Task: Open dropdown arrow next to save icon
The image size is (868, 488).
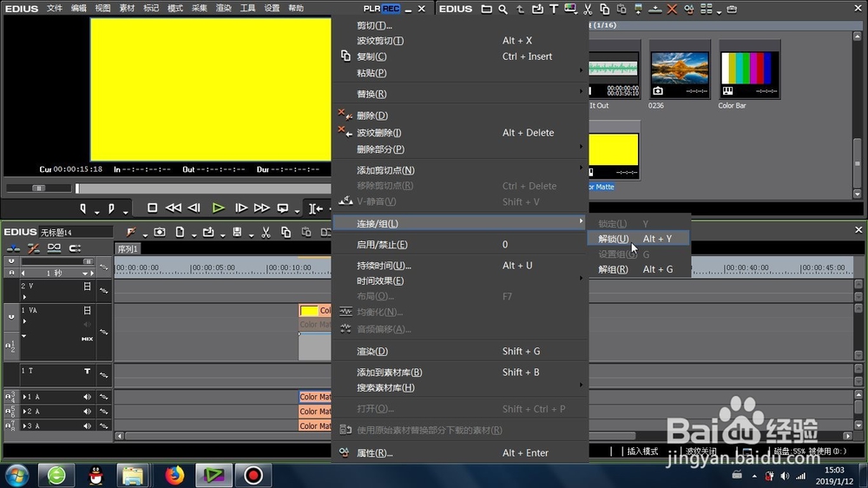Action: 252,235
